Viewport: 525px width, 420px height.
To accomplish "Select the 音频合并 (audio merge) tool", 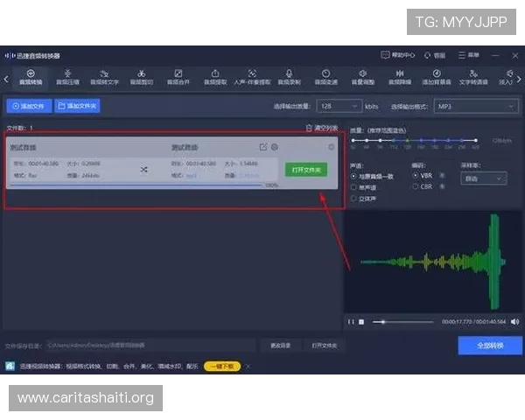I will pos(178,77).
